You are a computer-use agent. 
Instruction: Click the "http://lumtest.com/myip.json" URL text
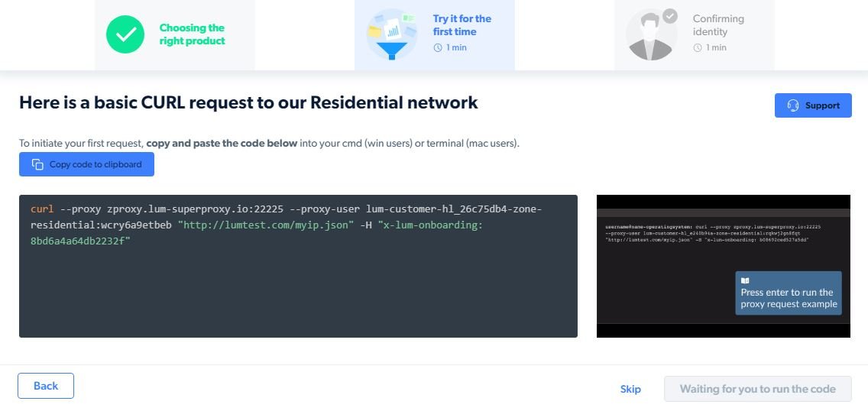(x=266, y=225)
